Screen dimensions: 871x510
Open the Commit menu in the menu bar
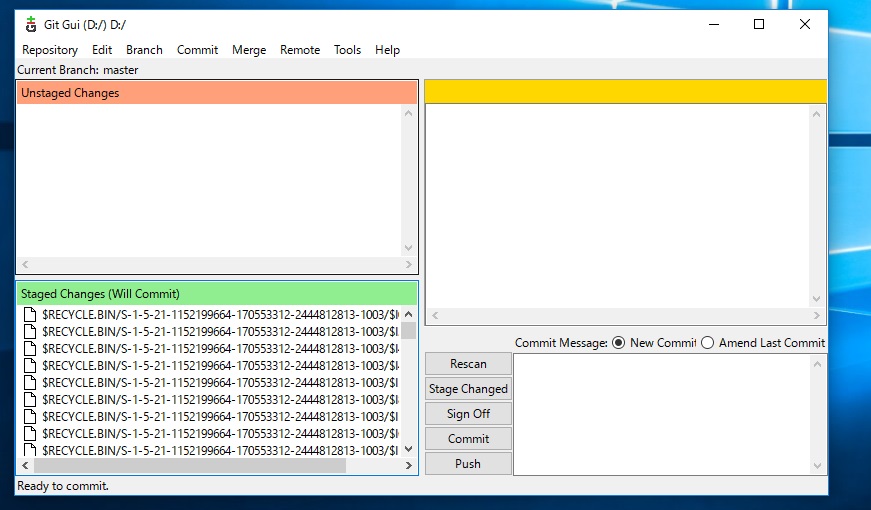point(197,50)
